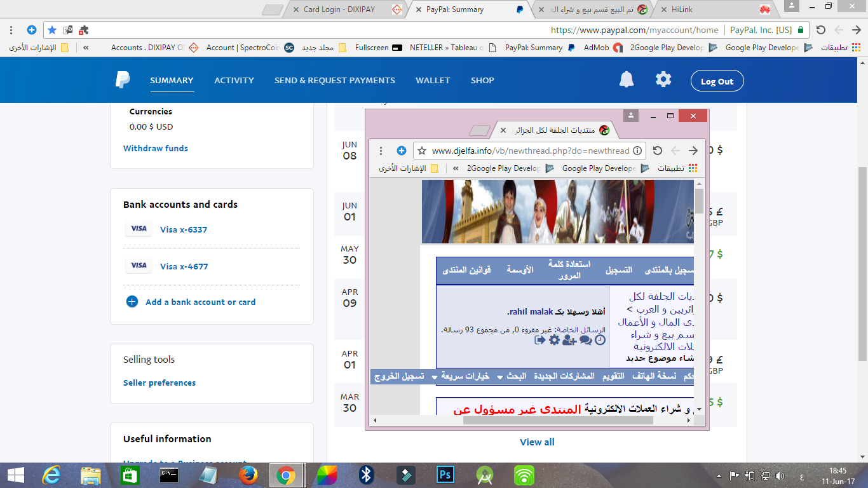Open Android Studio from taskbar
Screen dimensions: 868x488
485,475
